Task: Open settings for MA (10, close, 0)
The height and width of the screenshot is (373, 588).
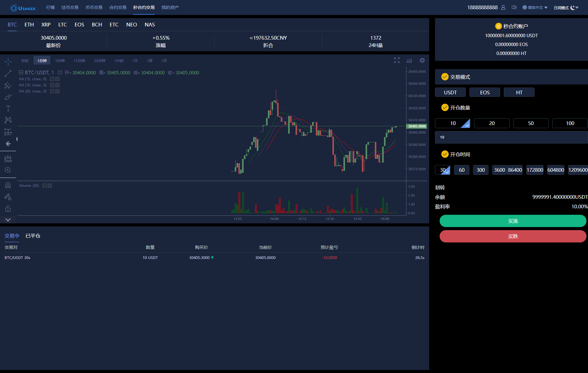Action: pyautogui.click(x=52, y=85)
